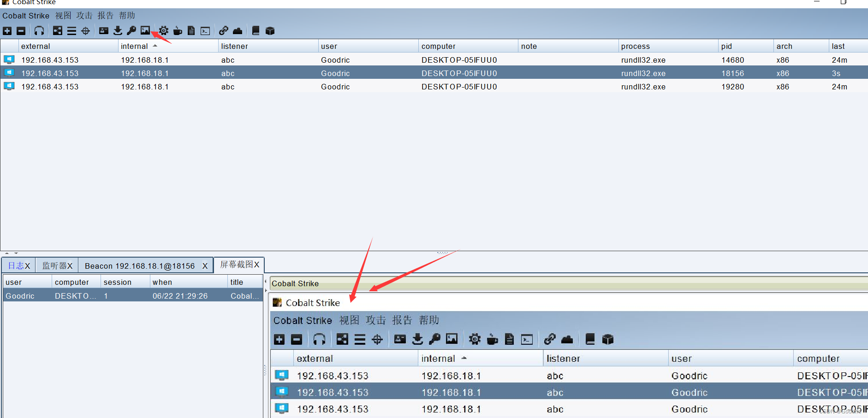The height and width of the screenshot is (418, 868).
Task: Close the 监听器 tab with its X
Action: tap(70, 266)
